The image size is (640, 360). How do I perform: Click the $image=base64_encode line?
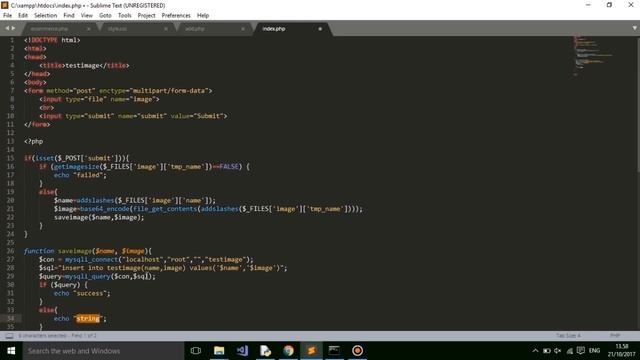[208, 209]
